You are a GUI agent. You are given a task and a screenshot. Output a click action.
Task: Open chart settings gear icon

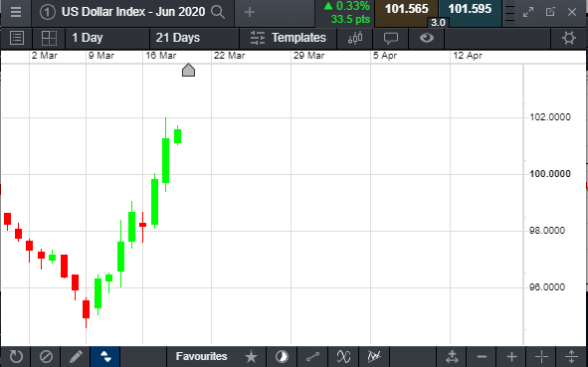pos(568,38)
